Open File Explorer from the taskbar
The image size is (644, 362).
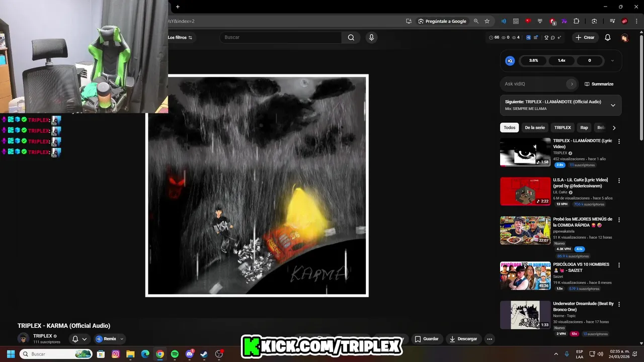coord(130,354)
